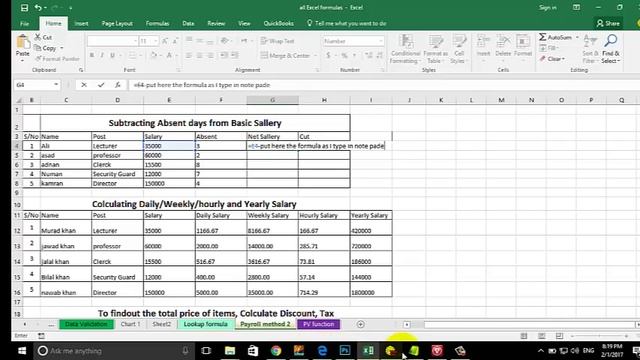The image size is (640, 360).
Task: Click the Share button
Action: pos(608,24)
